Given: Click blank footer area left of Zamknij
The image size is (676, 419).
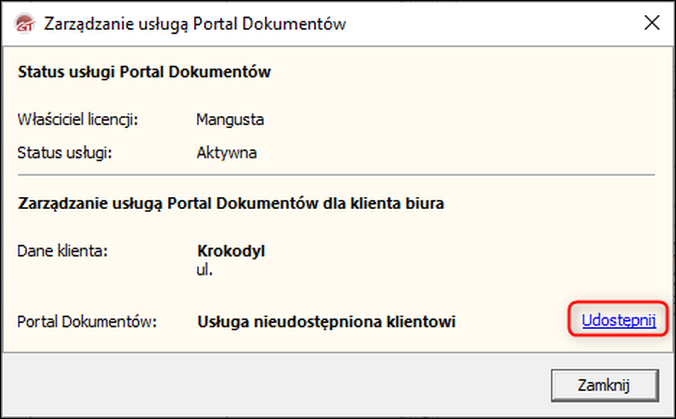Looking at the screenshot, I should click(280, 384).
